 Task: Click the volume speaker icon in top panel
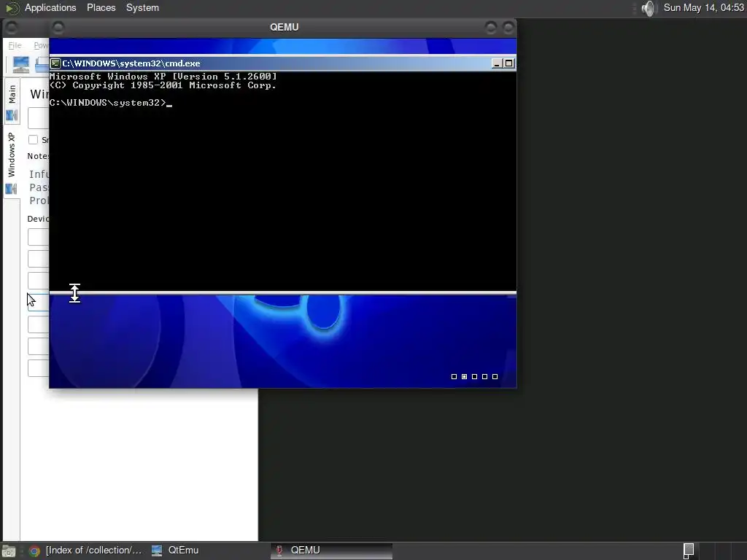(649, 8)
